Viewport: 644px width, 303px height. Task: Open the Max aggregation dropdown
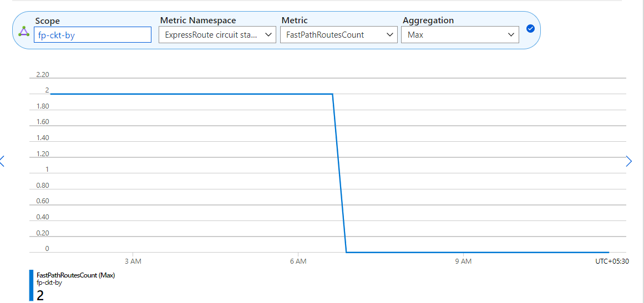(460, 35)
